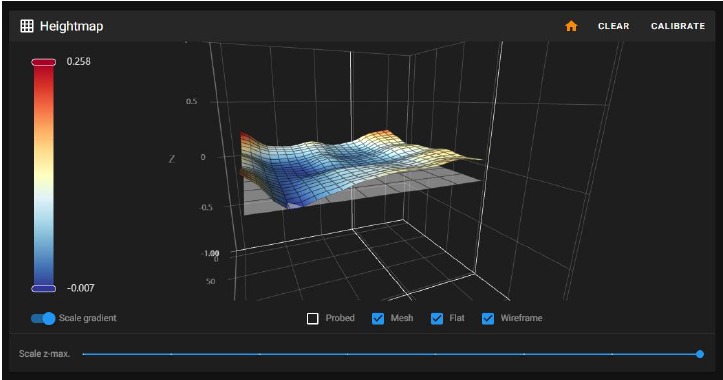
Task: Uncheck the Mesh checkbox
Action: (378, 318)
